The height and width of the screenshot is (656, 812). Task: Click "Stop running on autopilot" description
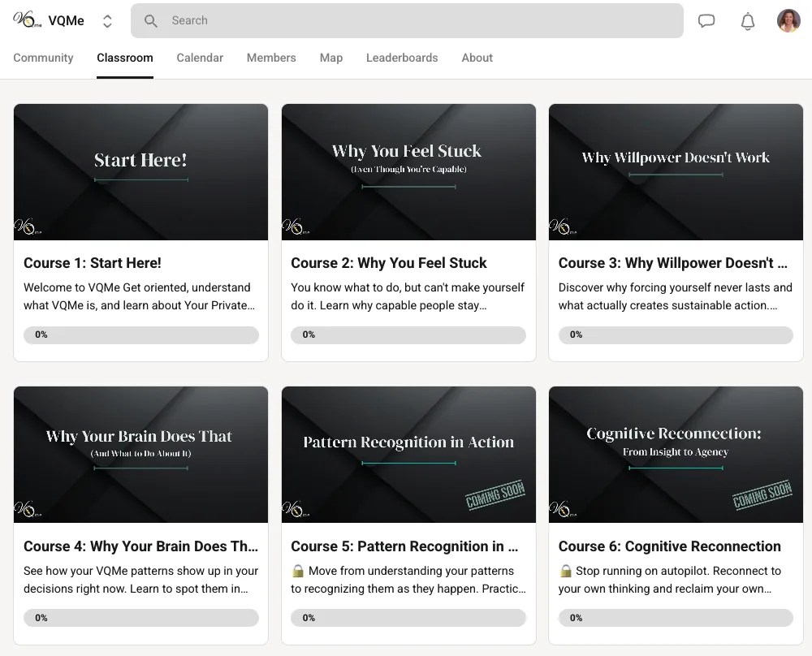(x=670, y=580)
